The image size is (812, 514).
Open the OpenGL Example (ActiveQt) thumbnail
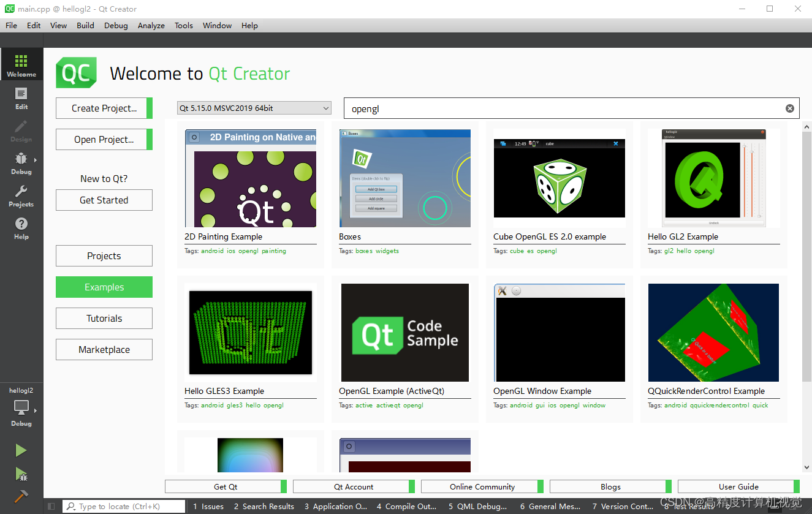pos(405,333)
